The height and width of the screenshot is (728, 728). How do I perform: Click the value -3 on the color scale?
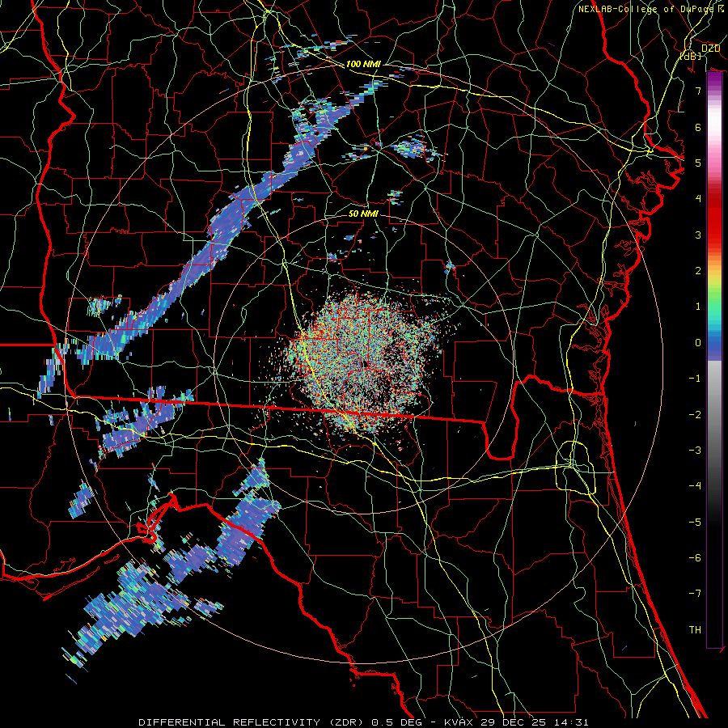click(x=695, y=451)
